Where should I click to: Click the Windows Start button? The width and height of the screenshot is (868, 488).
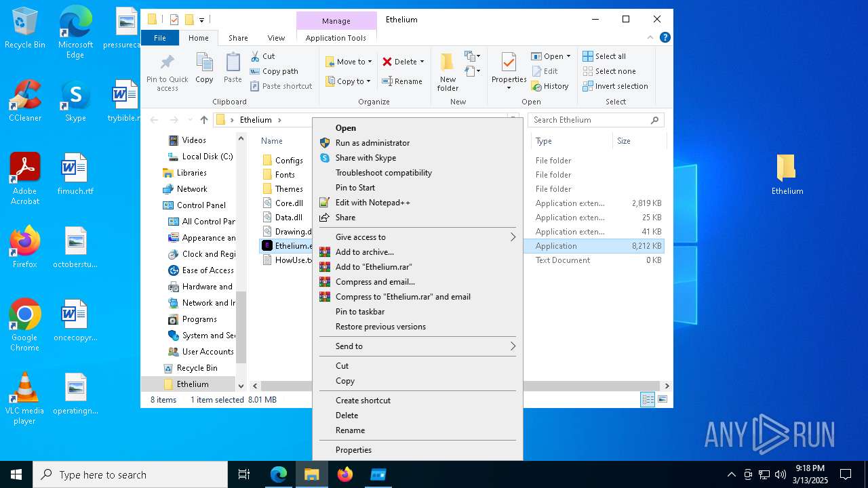[16, 474]
